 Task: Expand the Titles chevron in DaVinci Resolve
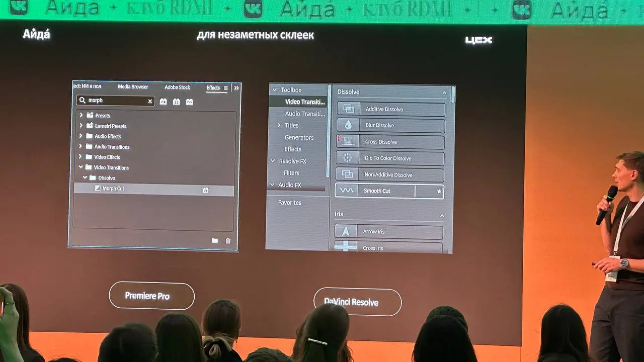coord(279,125)
